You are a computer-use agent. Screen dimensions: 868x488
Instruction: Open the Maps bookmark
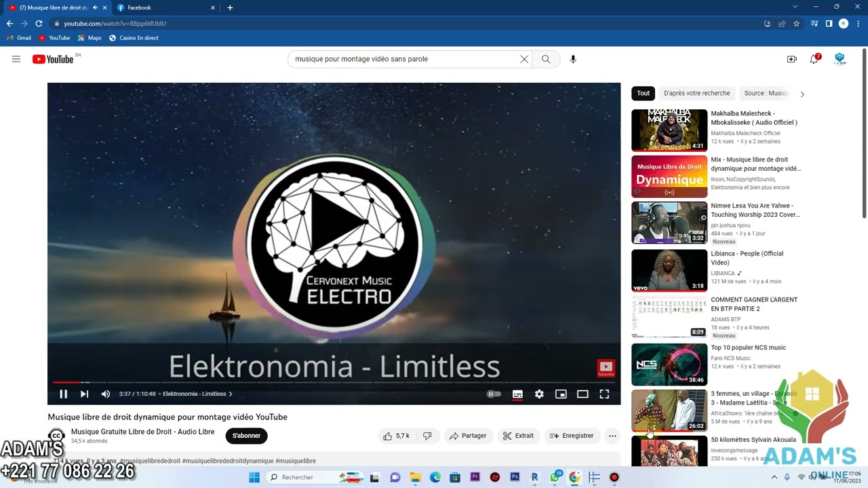coord(90,38)
